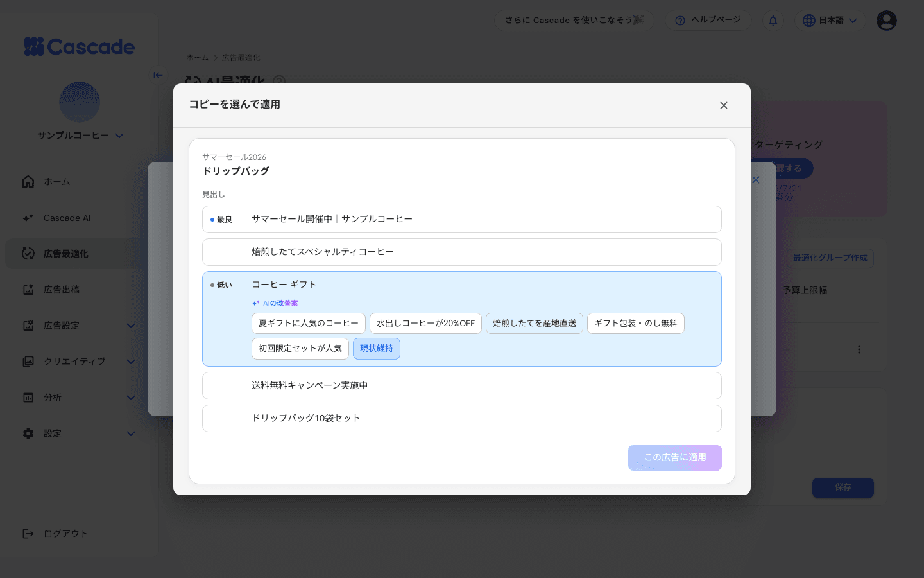Click the sidebar collapse arrow icon
The height and width of the screenshot is (578, 924).
point(158,75)
